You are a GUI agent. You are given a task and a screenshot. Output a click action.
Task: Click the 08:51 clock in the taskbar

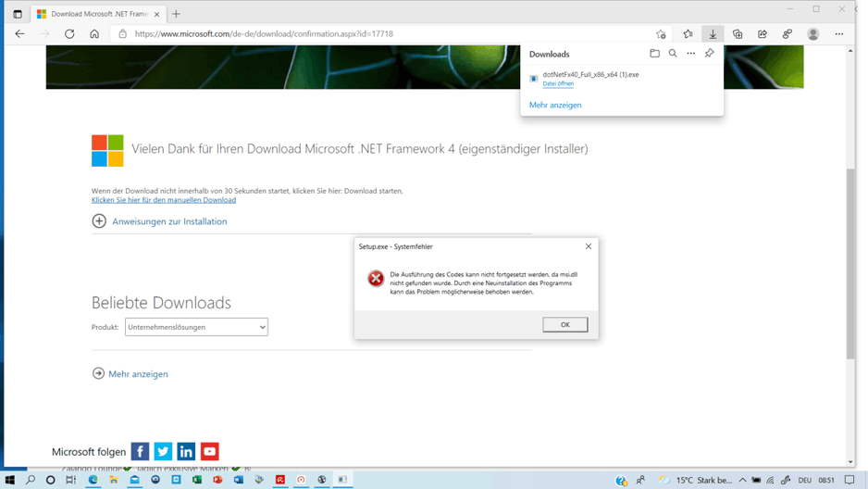click(826, 480)
